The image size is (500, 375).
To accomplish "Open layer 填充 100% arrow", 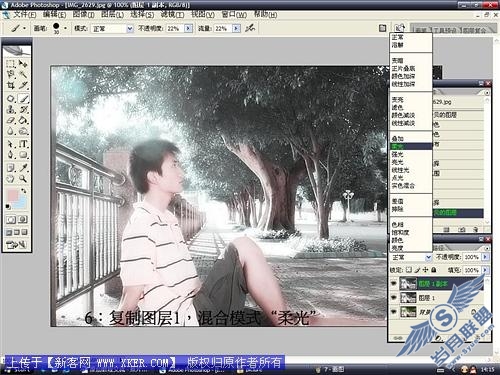I will coord(485,270).
